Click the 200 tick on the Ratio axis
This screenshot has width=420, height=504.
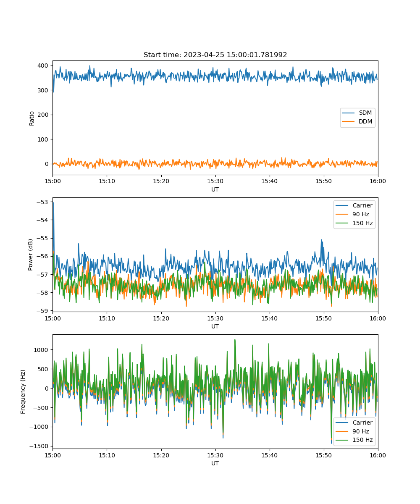pos(44,115)
